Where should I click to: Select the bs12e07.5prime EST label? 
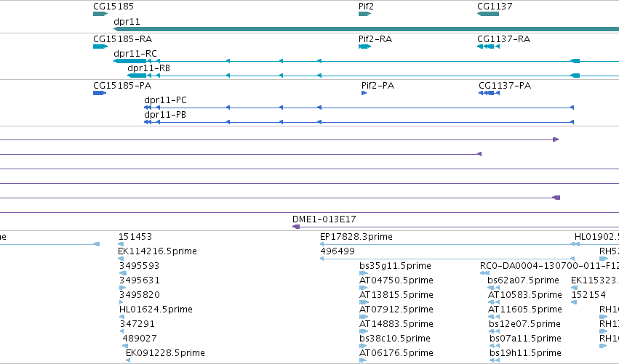524,324
